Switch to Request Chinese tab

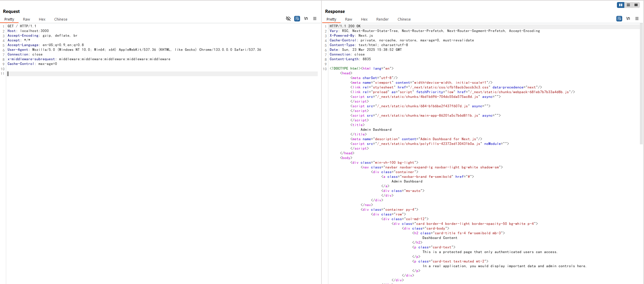click(61, 19)
